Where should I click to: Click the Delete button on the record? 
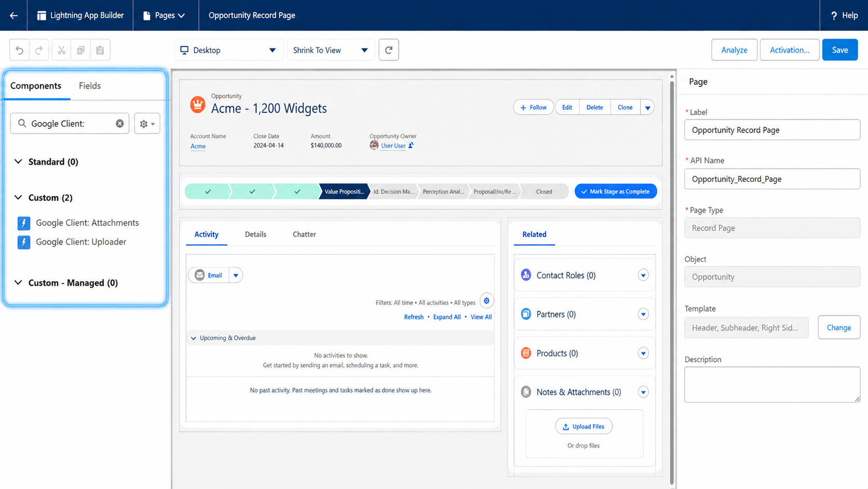(x=595, y=108)
